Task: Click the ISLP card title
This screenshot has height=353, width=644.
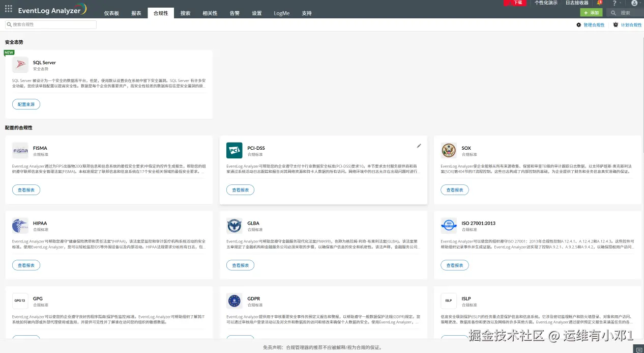Action: (466, 298)
